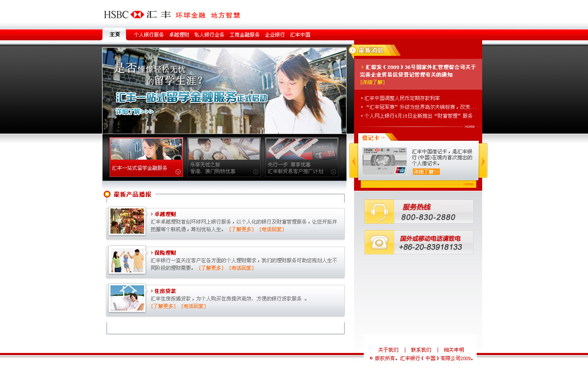Open 个人银行服务 menu

coord(149,35)
